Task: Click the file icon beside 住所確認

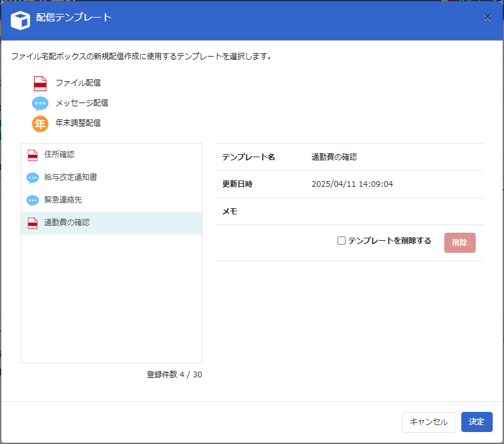Action: [x=33, y=155]
